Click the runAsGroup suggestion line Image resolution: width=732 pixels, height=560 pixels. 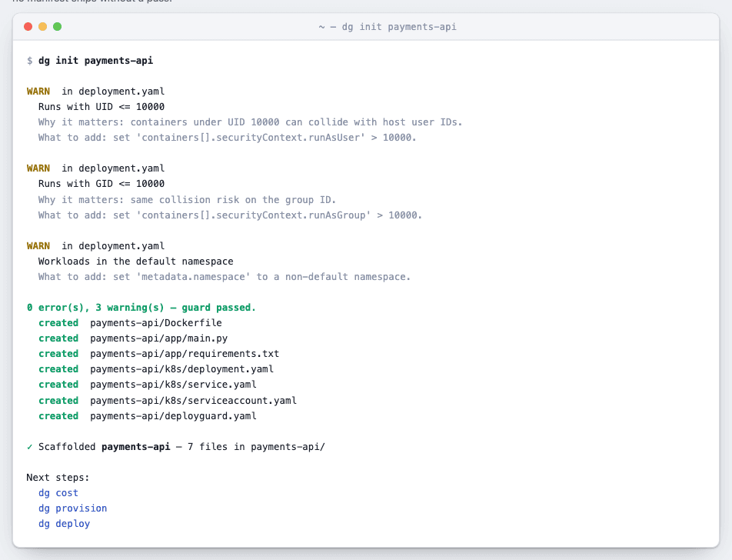(x=230, y=215)
